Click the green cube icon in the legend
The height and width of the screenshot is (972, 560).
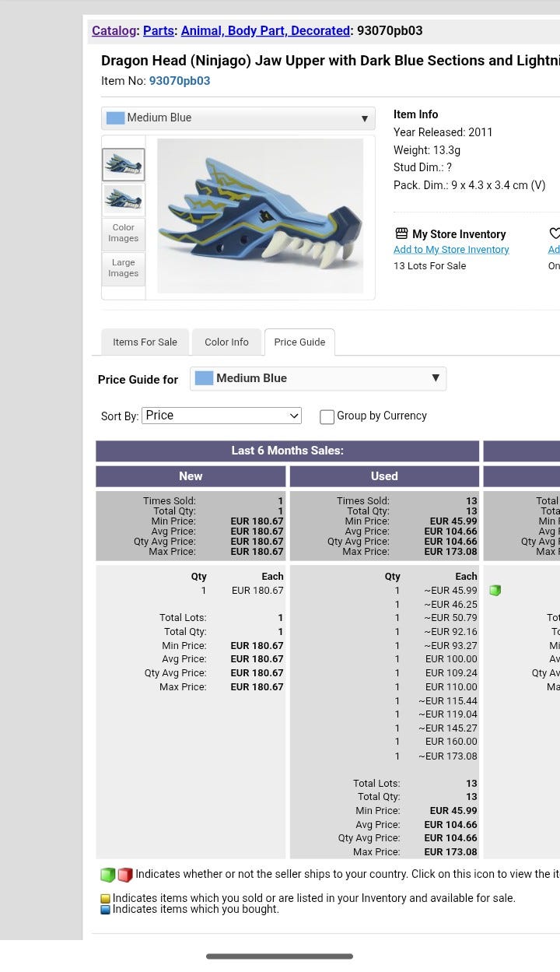[x=107, y=875]
